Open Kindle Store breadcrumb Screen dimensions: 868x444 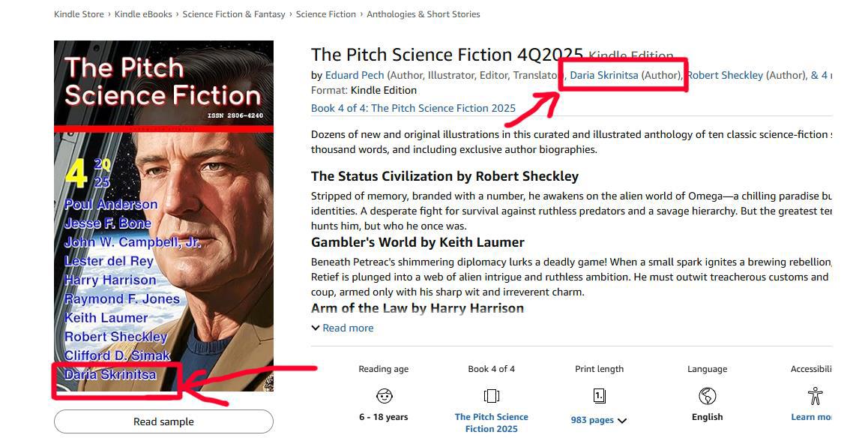click(x=79, y=14)
